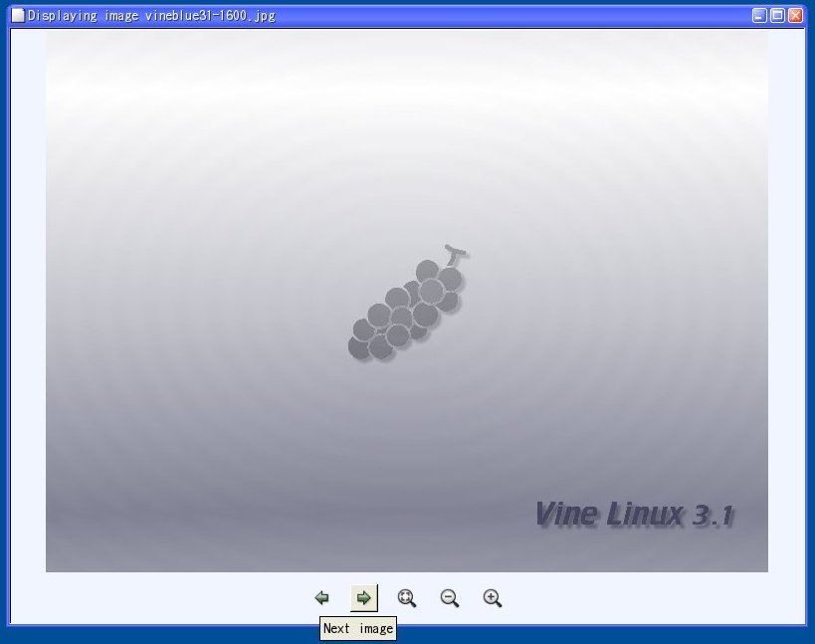Click the document icon in the title bar
This screenshot has width=815, height=644.
point(18,16)
